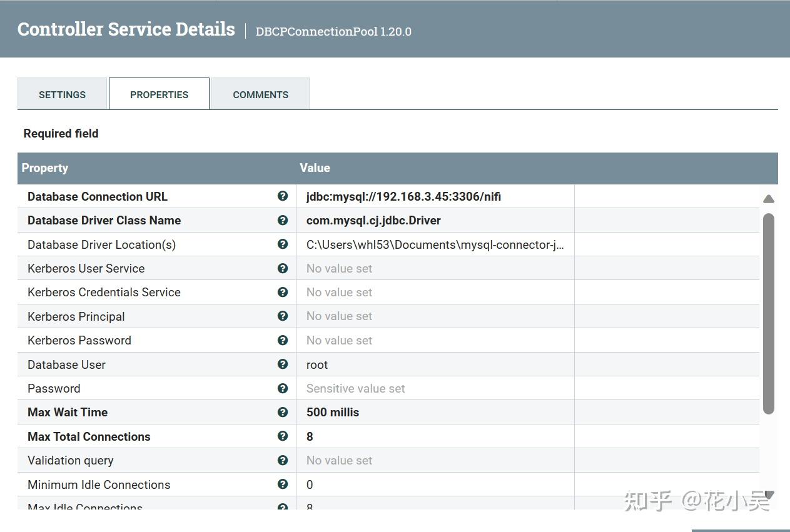Screen dimensions: 790x532
Task: Switch to the Settings tab
Action: click(62, 94)
